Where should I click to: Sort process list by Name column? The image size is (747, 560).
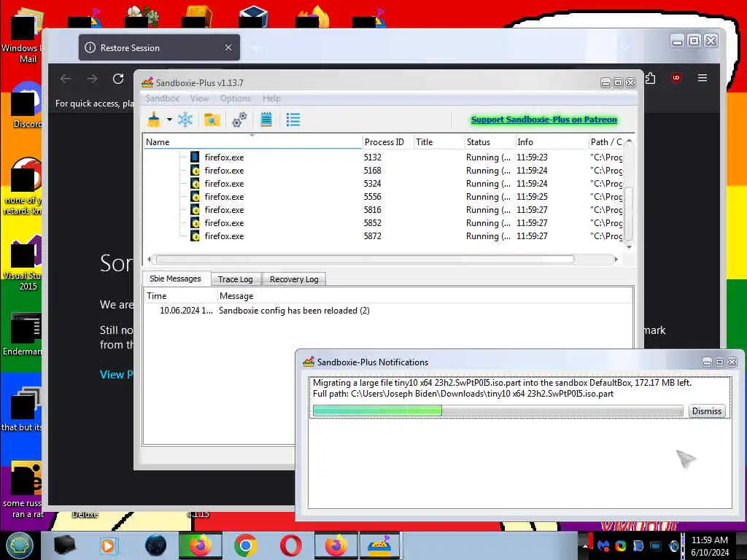pos(252,142)
